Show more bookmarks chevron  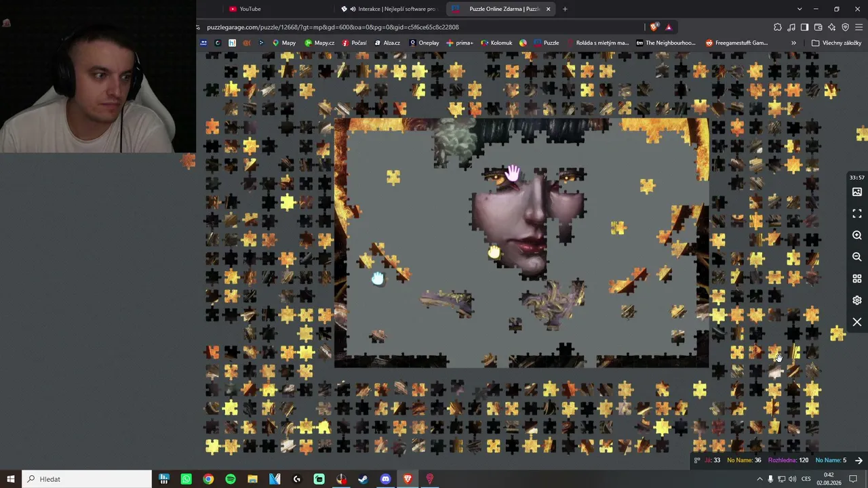pos(793,43)
